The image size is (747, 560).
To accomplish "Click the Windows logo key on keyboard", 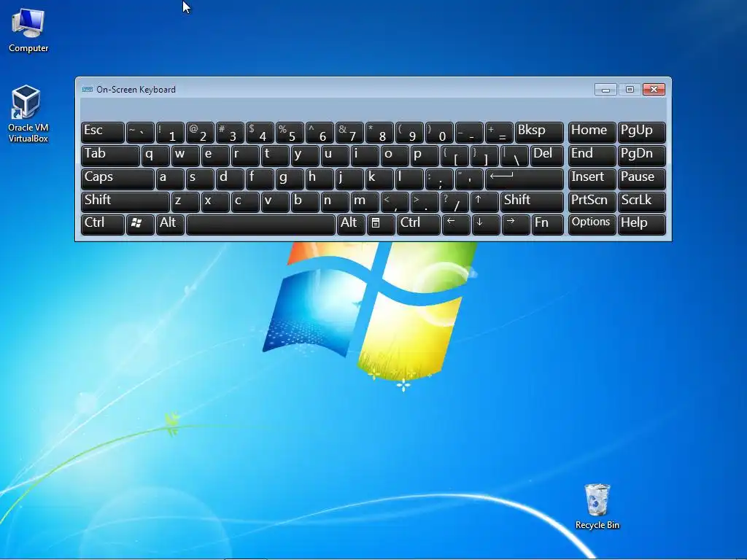I will tap(140, 225).
